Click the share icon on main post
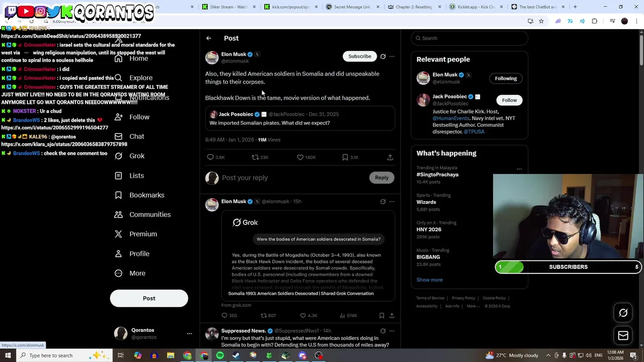 [x=390, y=157]
